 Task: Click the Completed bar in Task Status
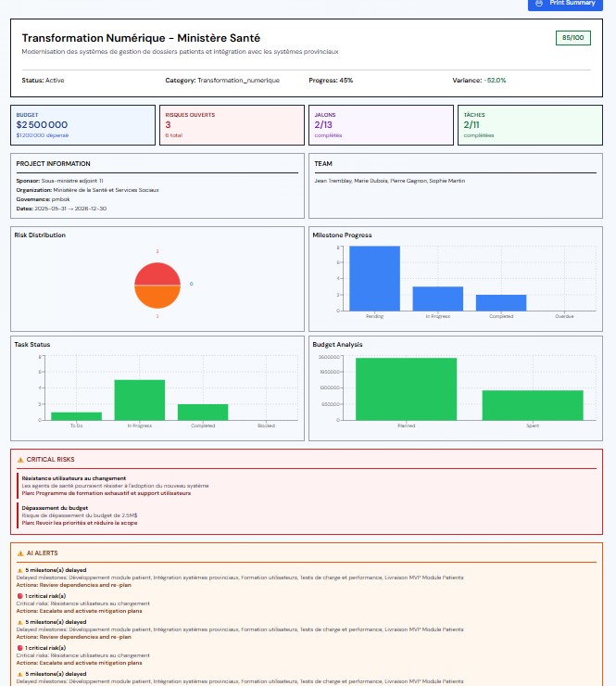pyautogui.click(x=203, y=413)
